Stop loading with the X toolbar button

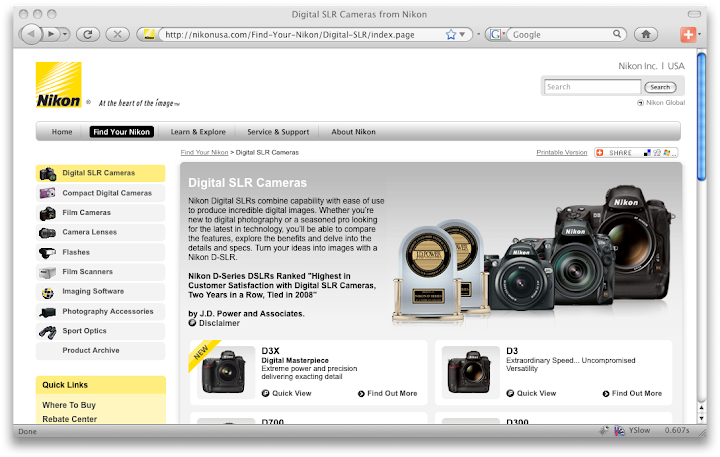(x=117, y=34)
